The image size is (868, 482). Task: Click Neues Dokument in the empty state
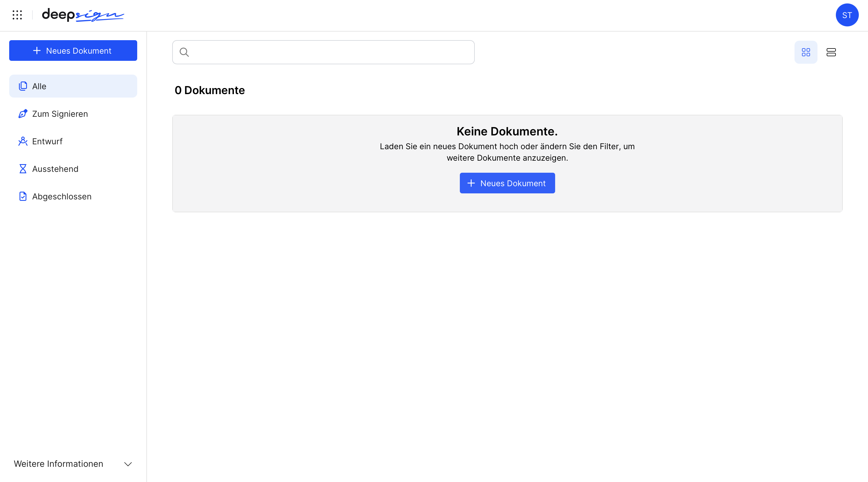point(507,183)
